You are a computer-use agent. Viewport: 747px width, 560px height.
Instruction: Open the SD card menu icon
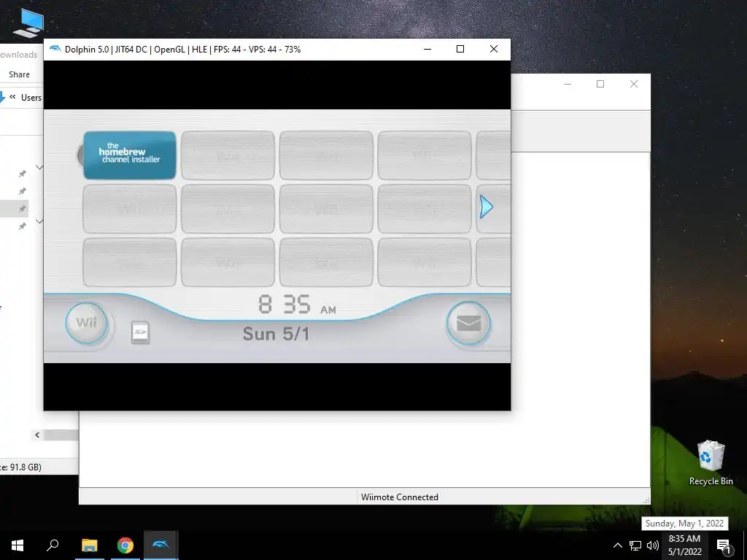pyautogui.click(x=140, y=332)
